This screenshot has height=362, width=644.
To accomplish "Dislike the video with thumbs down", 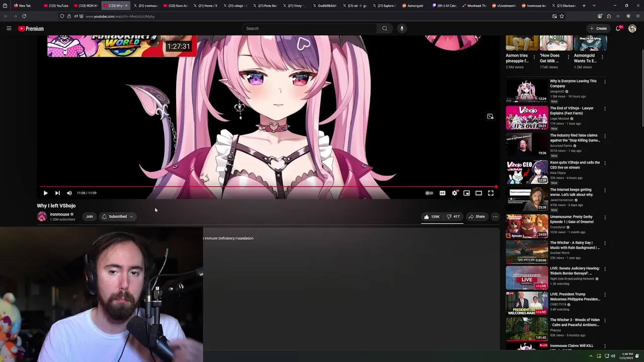I will [x=453, y=217].
